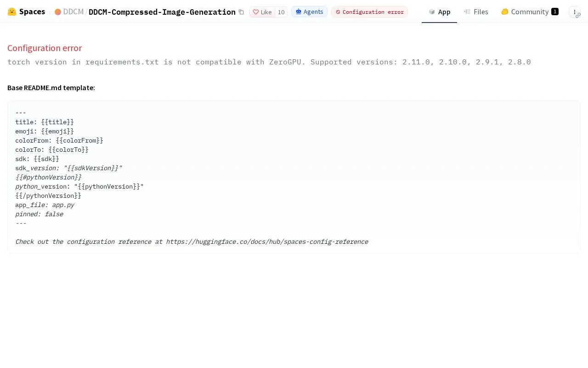Click the heart Like button

click(x=262, y=12)
